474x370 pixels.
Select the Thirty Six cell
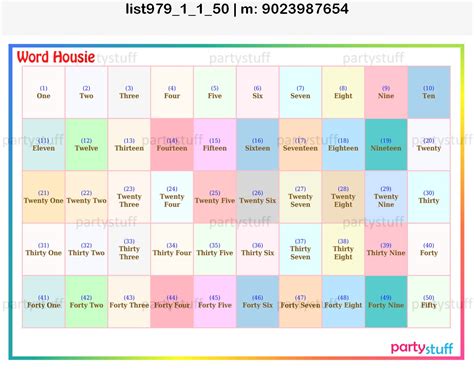258,249
